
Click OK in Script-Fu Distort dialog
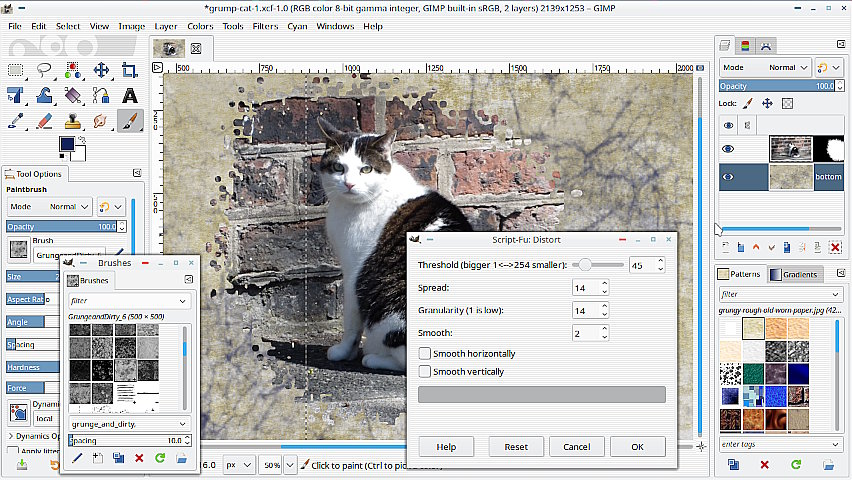click(637, 447)
